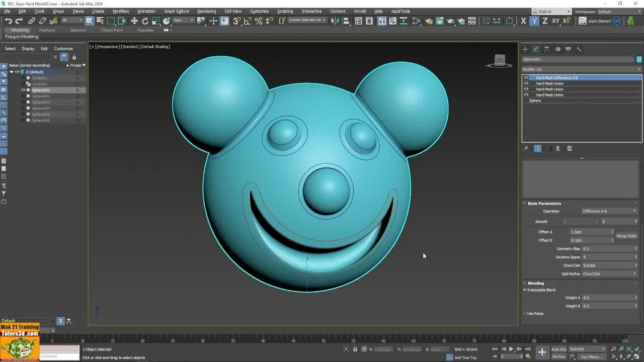Click the Sphere001 object color swatch

[639, 59]
